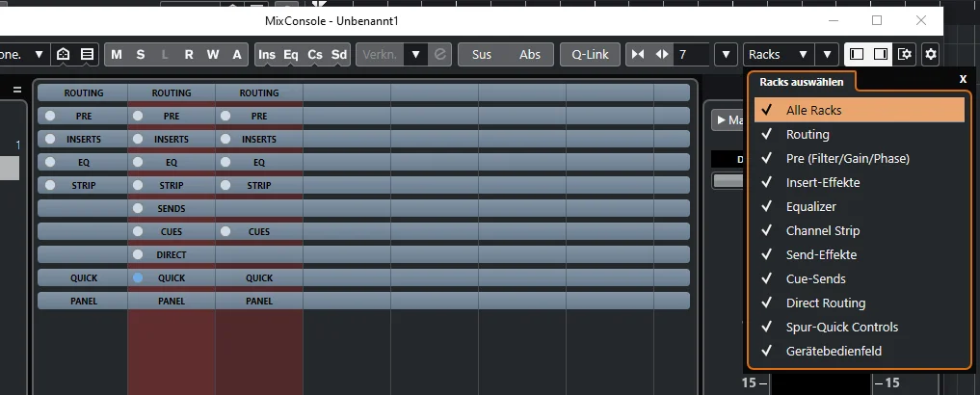Activate the Q-Link button
980x395 pixels.
[x=590, y=54]
